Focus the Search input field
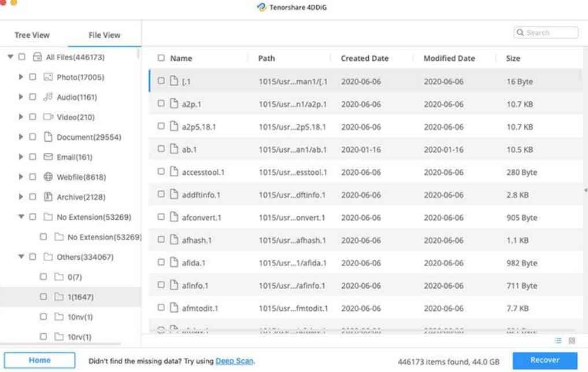 click(x=546, y=33)
